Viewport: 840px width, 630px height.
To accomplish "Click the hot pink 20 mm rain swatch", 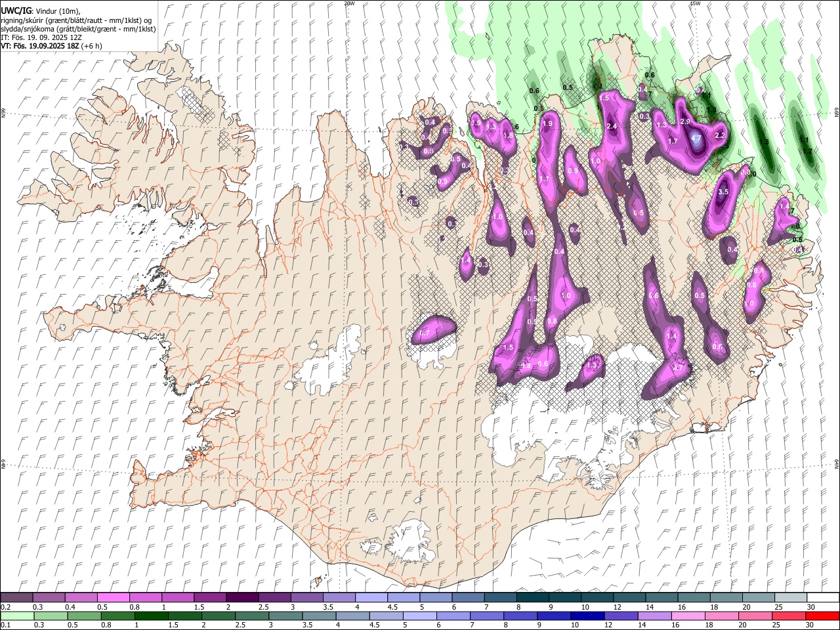I will pyautogui.click(x=756, y=616).
